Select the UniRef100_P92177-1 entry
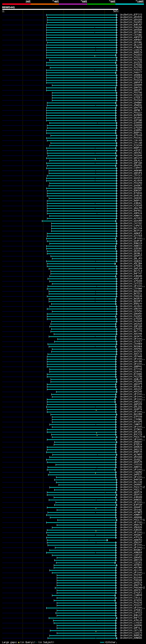This screenshot has height=644, width=146. click(132, 520)
